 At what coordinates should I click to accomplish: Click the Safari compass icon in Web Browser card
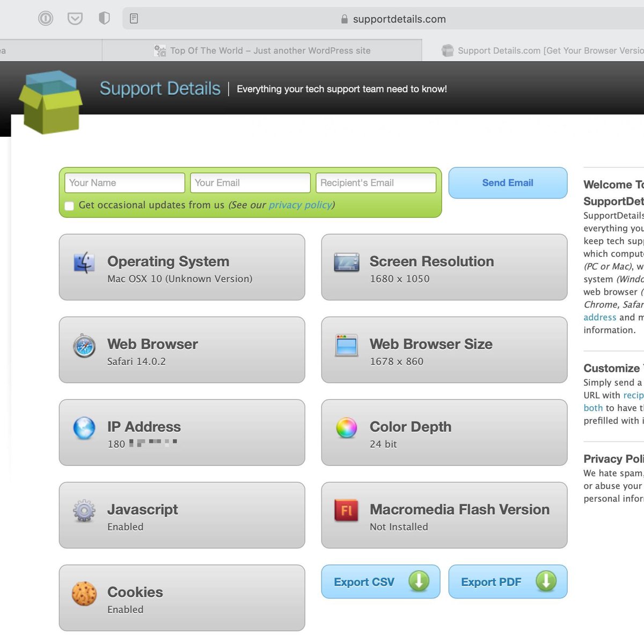tap(84, 346)
